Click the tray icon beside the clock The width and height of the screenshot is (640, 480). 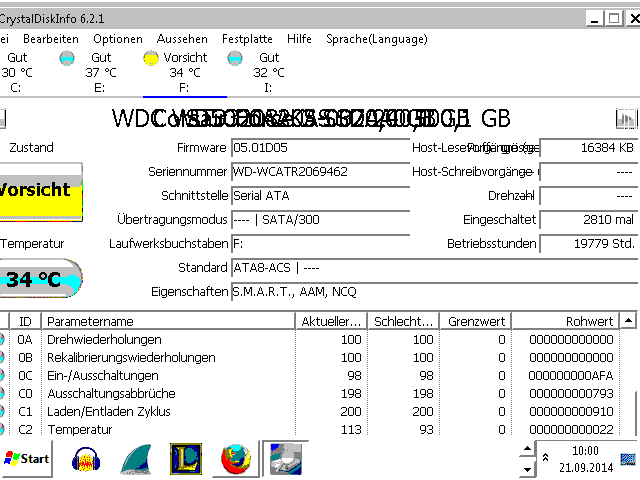click(628, 459)
